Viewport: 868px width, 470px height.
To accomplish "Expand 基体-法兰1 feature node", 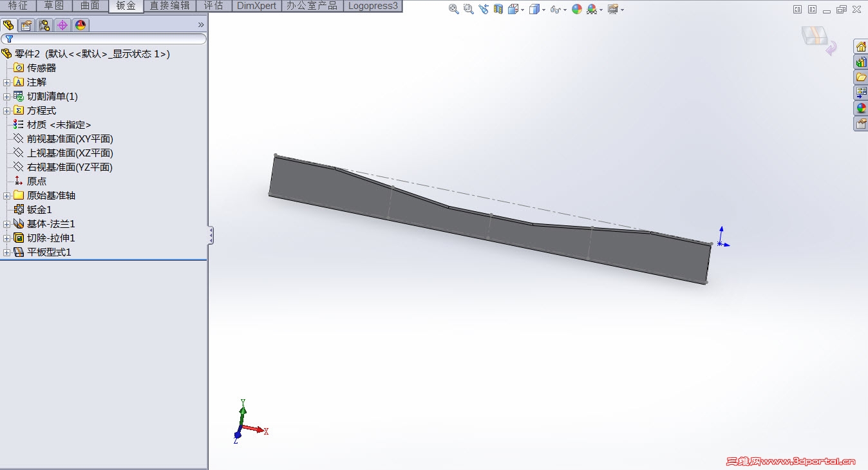I will point(6,224).
